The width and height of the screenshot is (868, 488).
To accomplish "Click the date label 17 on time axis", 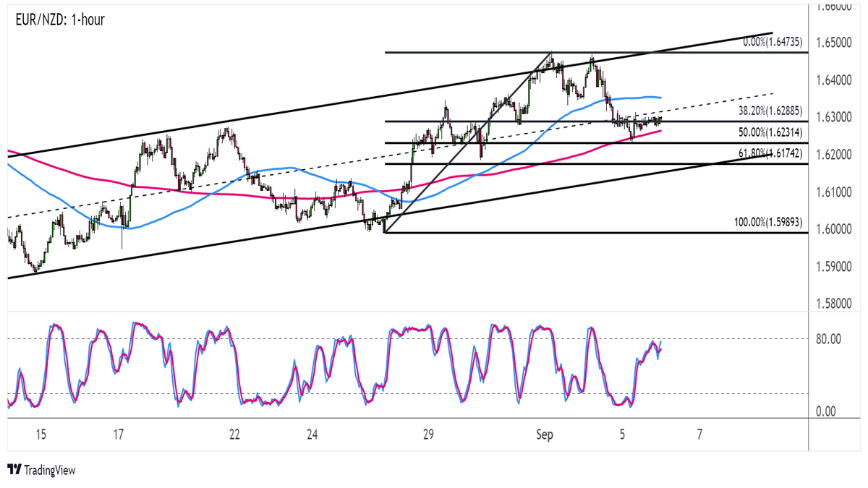I will click(x=119, y=435).
